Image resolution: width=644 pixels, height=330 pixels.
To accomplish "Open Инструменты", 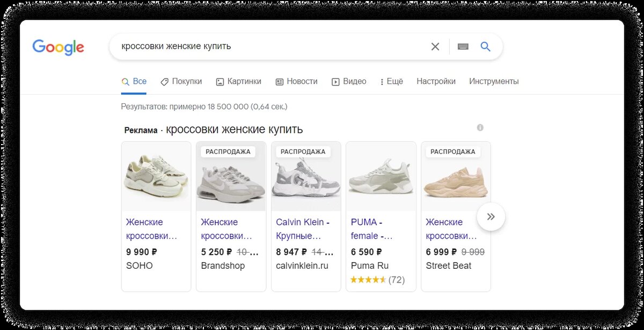I will coord(494,82).
